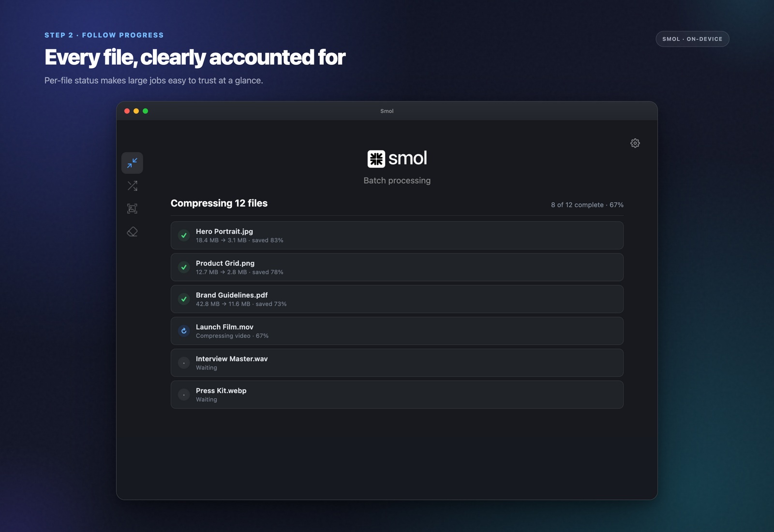Click the 'Per-file status makes large jobs' subheading
774x532 pixels.
point(154,81)
